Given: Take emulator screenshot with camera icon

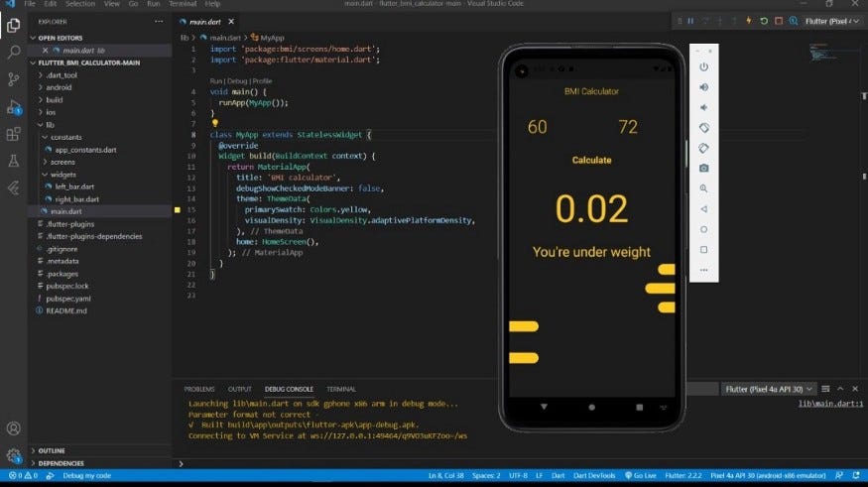Looking at the screenshot, I should (x=703, y=169).
